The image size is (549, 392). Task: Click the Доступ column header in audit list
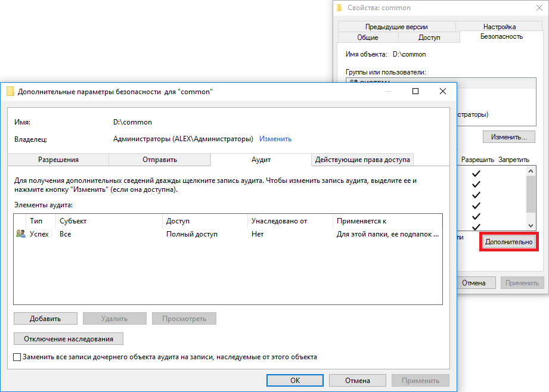pos(205,221)
